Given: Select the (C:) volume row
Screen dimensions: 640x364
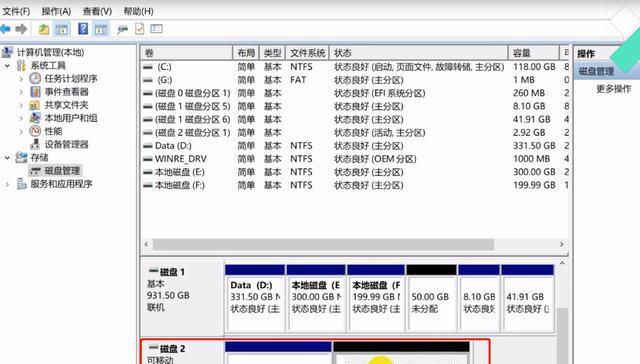Looking at the screenshot, I should (354, 67).
